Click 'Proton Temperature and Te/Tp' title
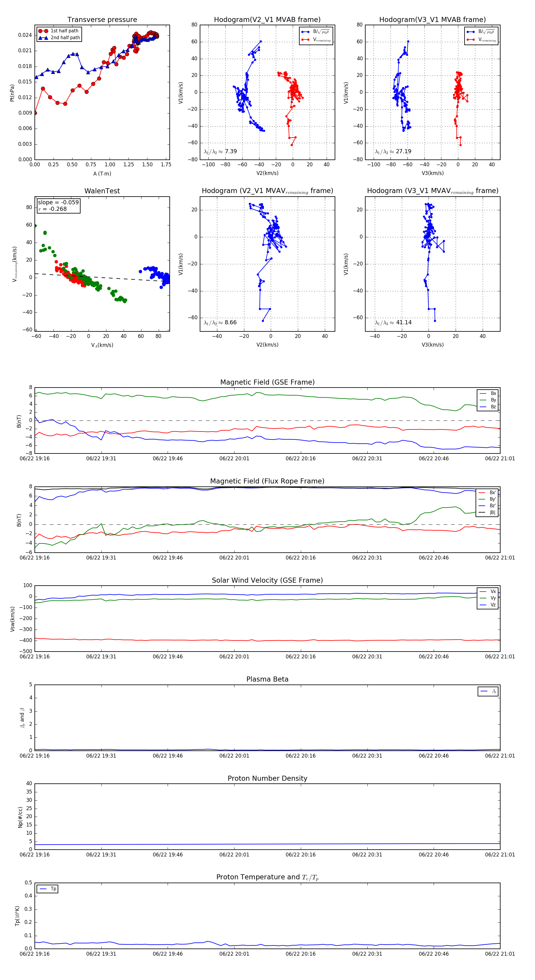This screenshot has height=980, width=535. click(267, 877)
